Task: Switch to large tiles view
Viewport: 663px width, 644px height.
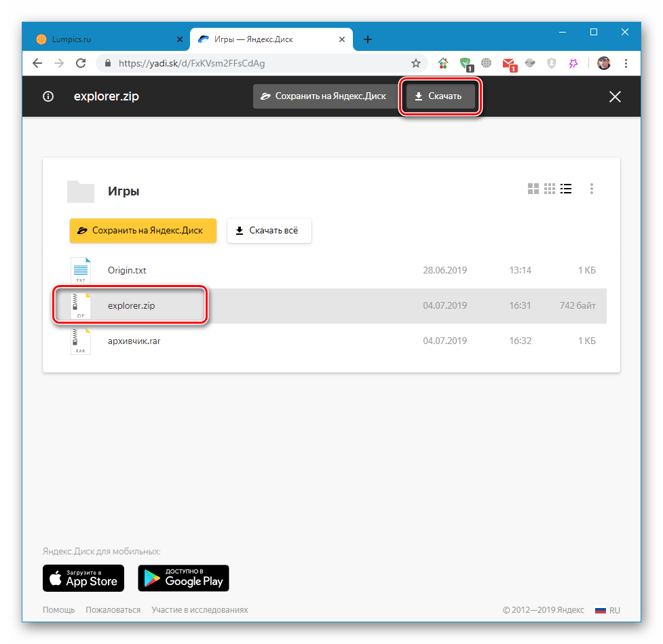Action: pyautogui.click(x=533, y=189)
